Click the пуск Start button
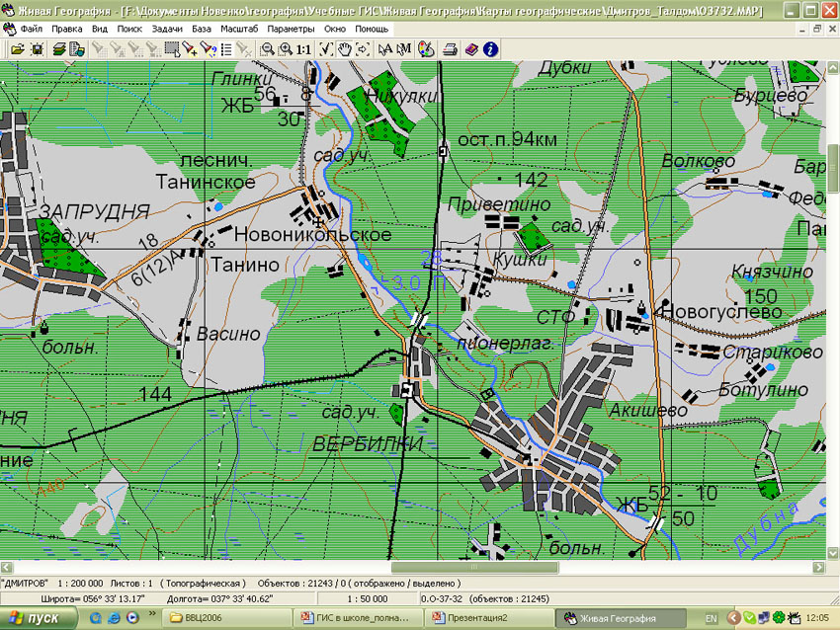The height and width of the screenshot is (630, 840). tap(37, 618)
